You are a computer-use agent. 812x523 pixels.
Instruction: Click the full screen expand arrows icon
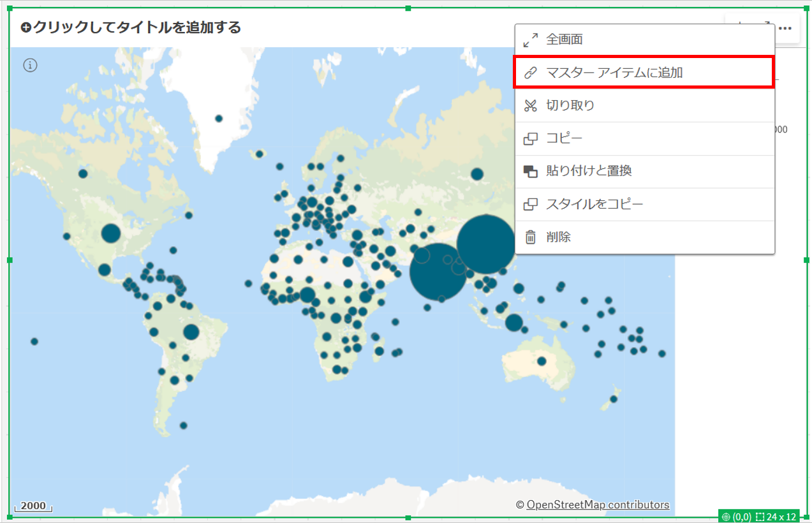click(x=530, y=40)
